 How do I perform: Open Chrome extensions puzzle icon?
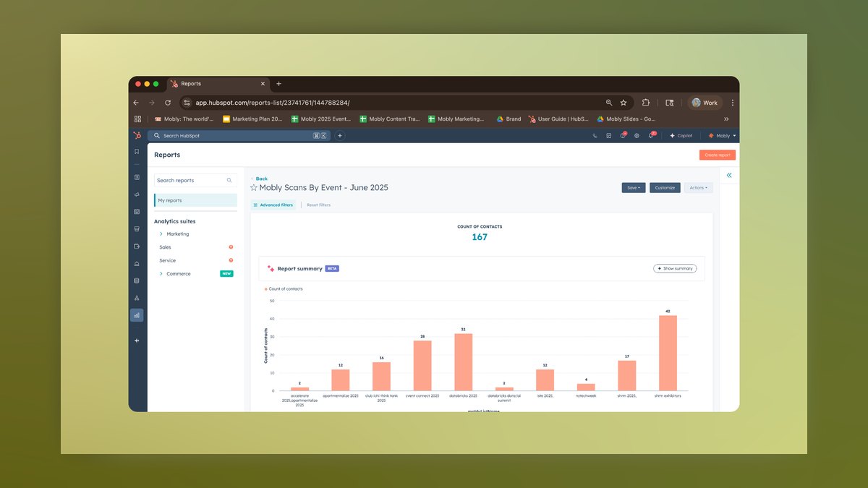pyautogui.click(x=646, y=103)
